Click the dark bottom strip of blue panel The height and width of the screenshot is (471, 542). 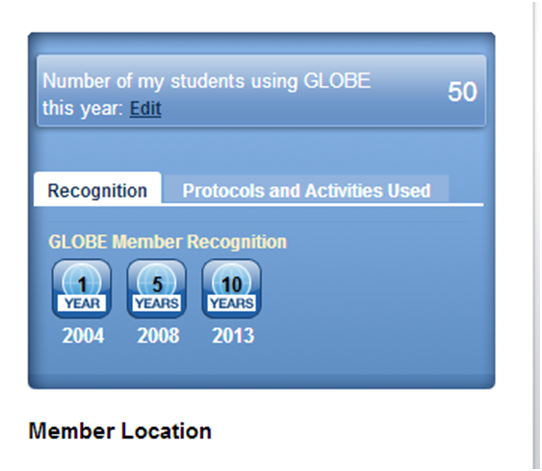(261, 381)
